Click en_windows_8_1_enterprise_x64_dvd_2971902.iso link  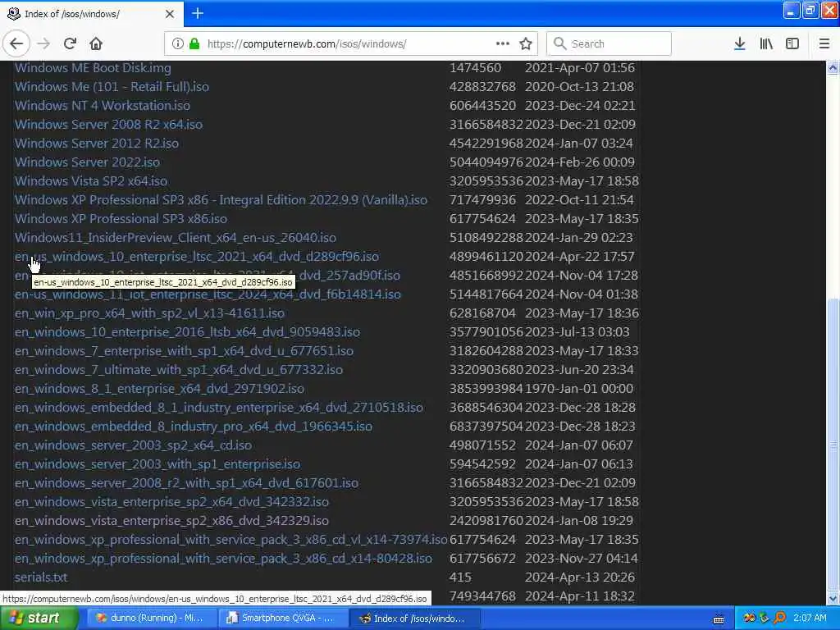(159, 388)
